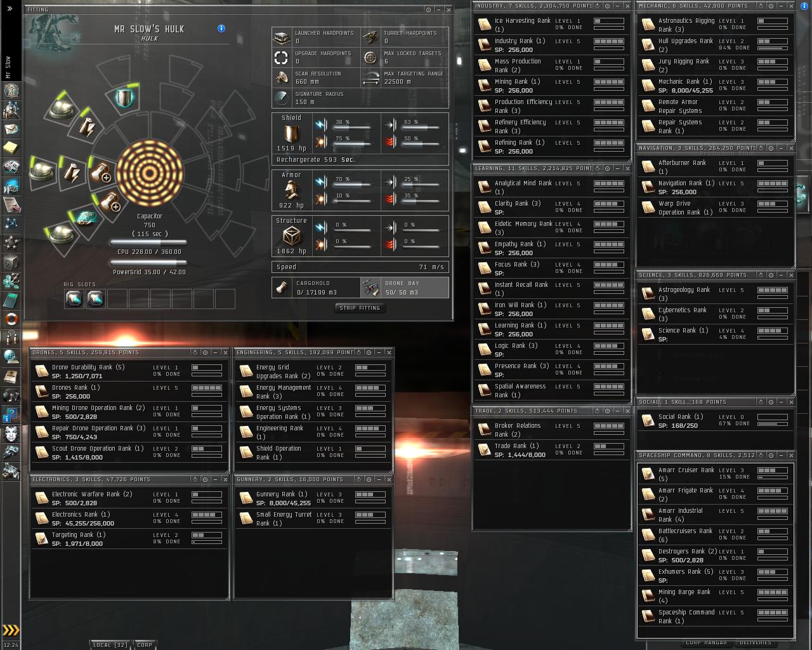Pin the Learning skills window
The width and height of the screenshot is (812, 650).
tap(608, 168)
